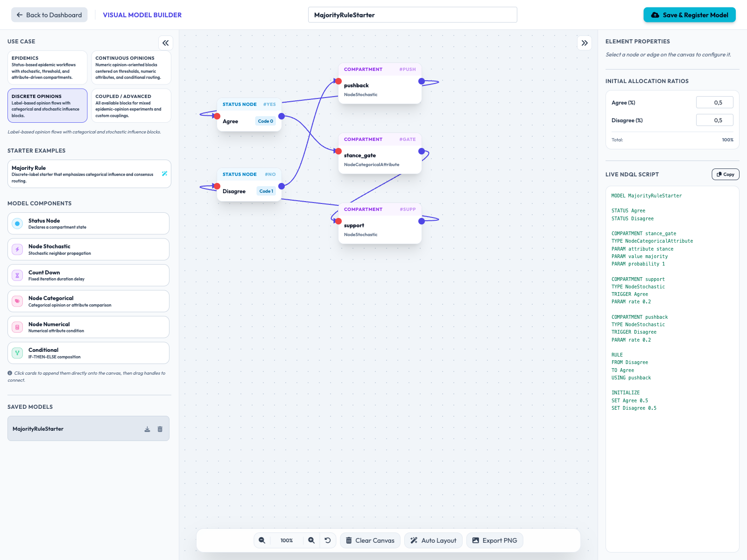Save and register the model
This screenshot has height=560, width=747.
click(690, 15)
